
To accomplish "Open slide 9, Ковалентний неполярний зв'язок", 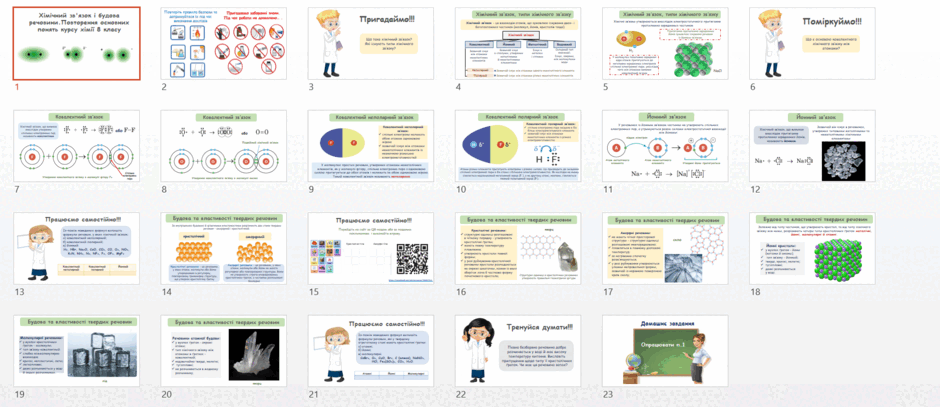I will point(370,146).
